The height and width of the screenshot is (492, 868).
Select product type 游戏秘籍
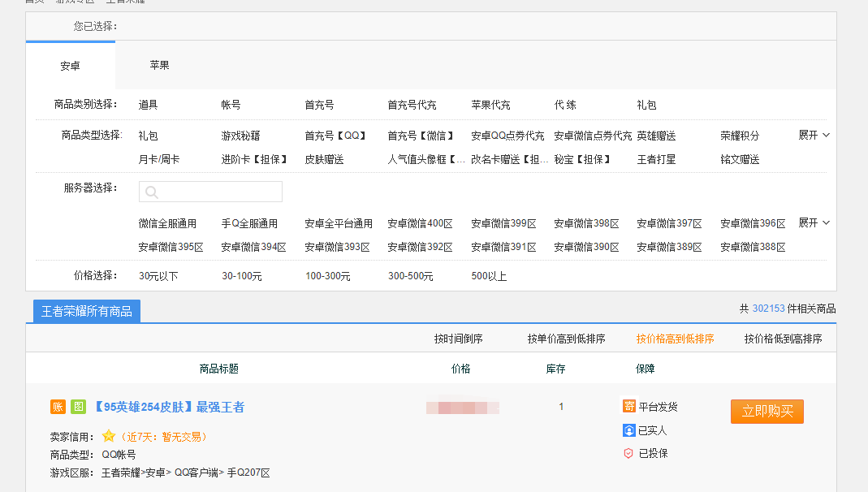(240, 136)
